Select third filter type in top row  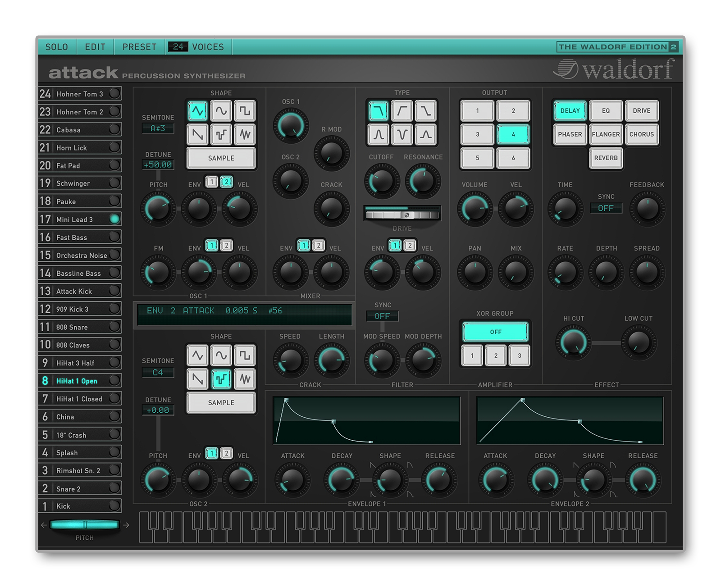(x=425, y=111)
